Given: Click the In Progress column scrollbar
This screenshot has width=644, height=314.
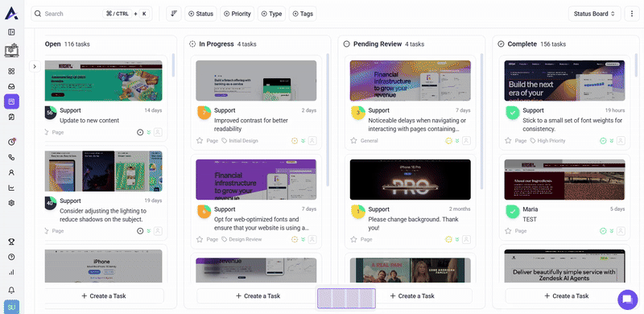Looking at the screenshot, I should 328,119.
